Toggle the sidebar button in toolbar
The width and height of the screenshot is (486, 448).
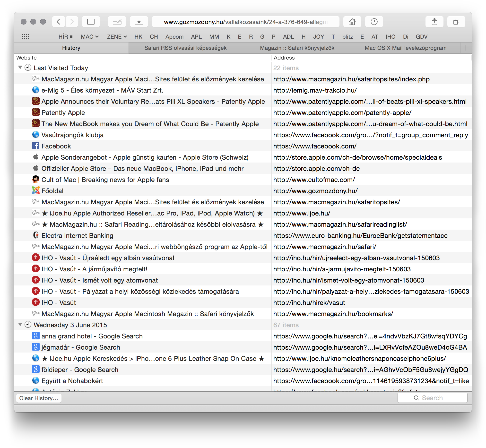tap(91, 22)
